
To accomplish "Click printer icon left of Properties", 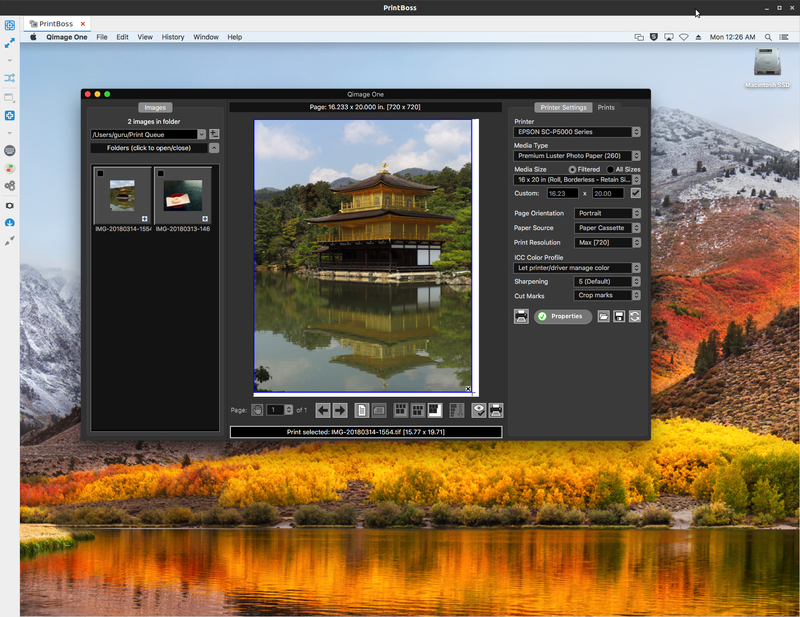I will [521, 316].
